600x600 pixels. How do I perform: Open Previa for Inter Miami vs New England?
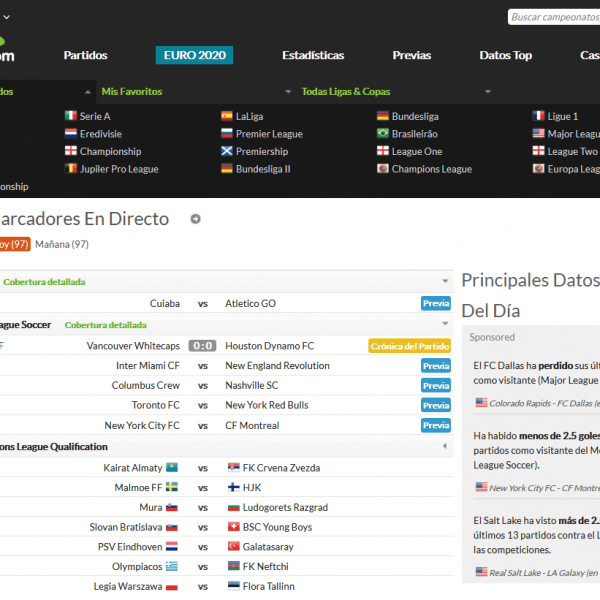point(436,366)
